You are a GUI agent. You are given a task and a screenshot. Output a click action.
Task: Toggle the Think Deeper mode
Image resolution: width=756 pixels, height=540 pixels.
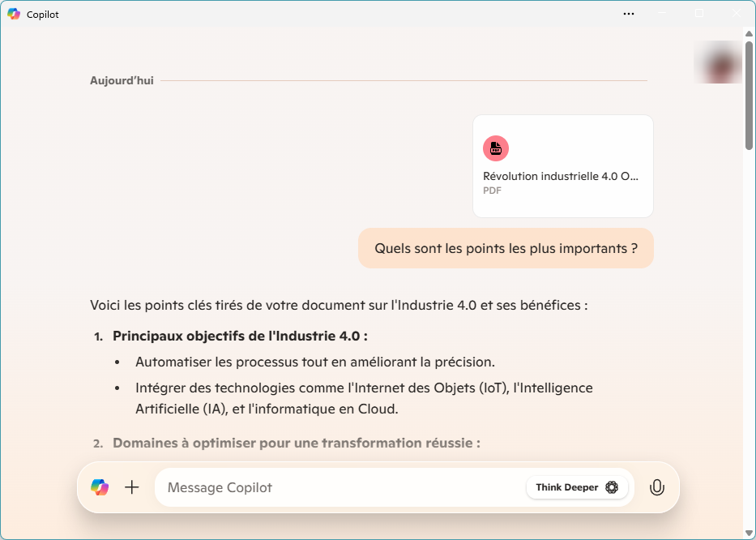click(x=577, y=487)
